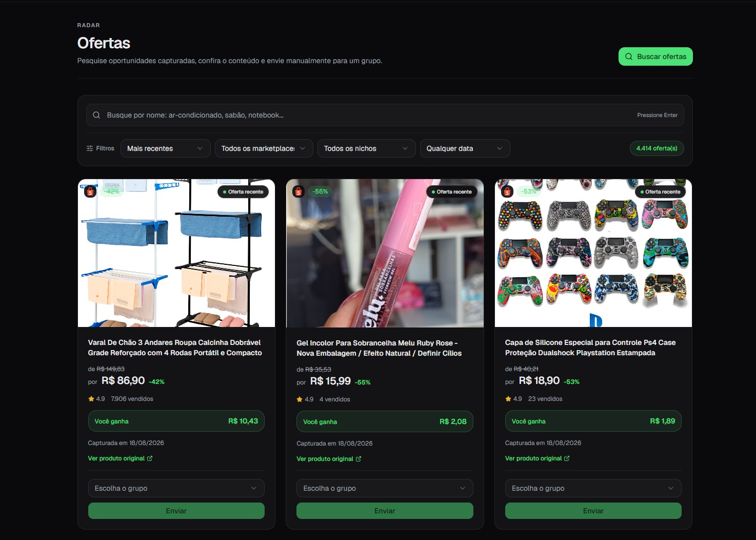The image size is (756, 540).
Task: Click star rating icon on Gel Incolor card
Action: [x=300, y=399]
